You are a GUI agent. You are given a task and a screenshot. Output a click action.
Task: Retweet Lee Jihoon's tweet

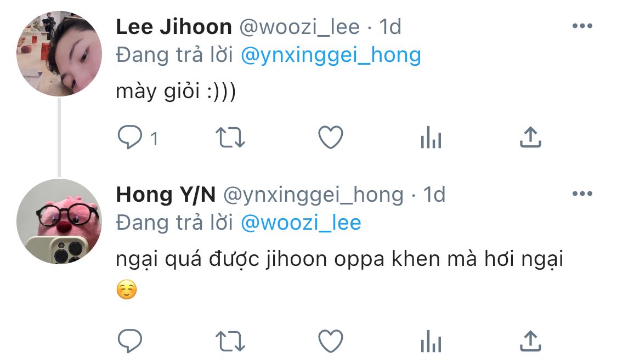coord(230,138)
